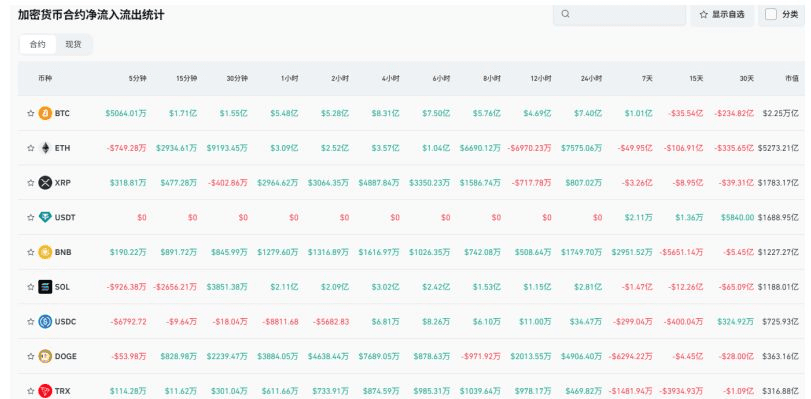Sort by the 2小时 column header
Screen dimensions: 811x399
coord(340,79)
